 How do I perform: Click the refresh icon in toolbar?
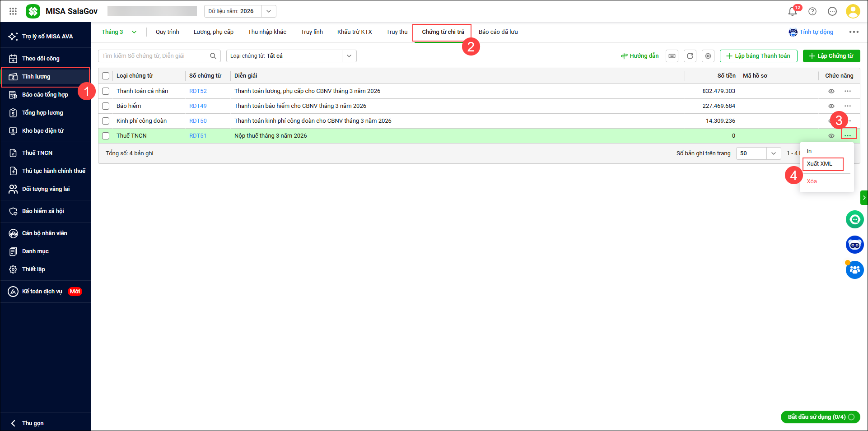click(690, 56)
